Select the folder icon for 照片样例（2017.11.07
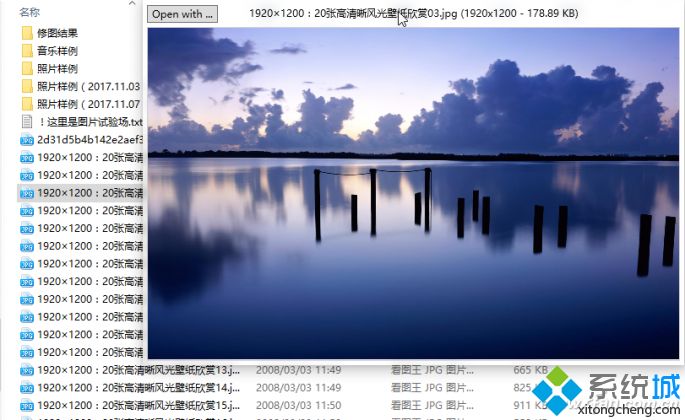This screenshot has width=685, height=420. (x=27, y=104)
